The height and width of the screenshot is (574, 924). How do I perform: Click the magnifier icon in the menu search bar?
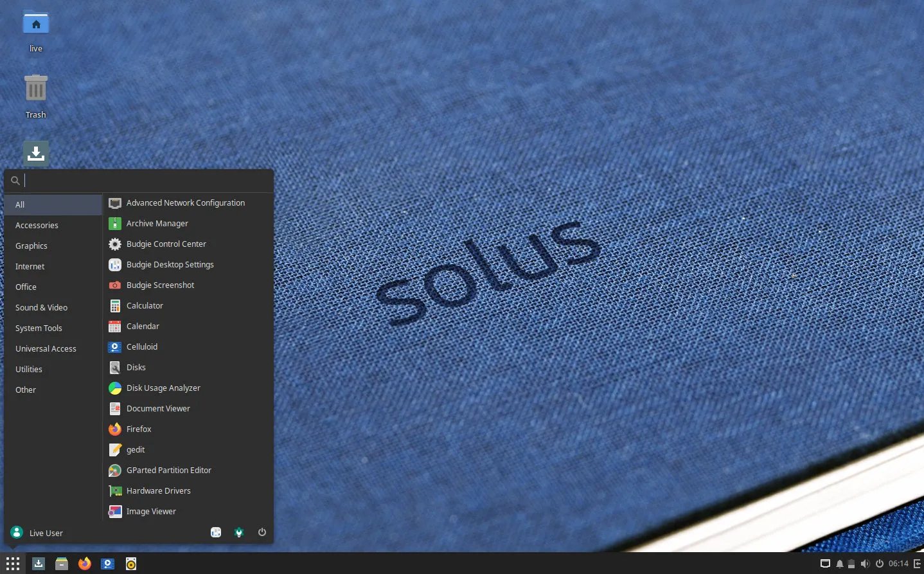[x=15, y=181]
